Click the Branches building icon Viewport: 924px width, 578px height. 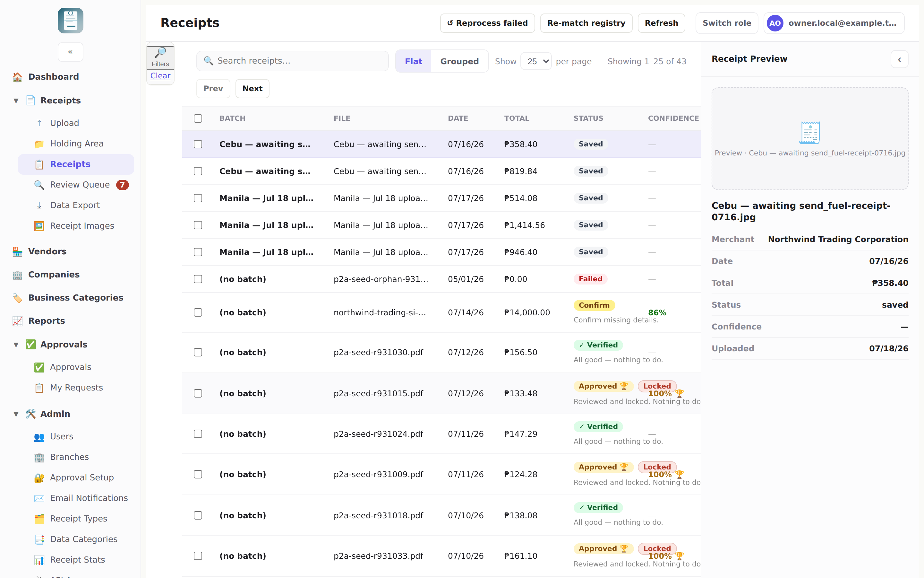pos(39,457)
